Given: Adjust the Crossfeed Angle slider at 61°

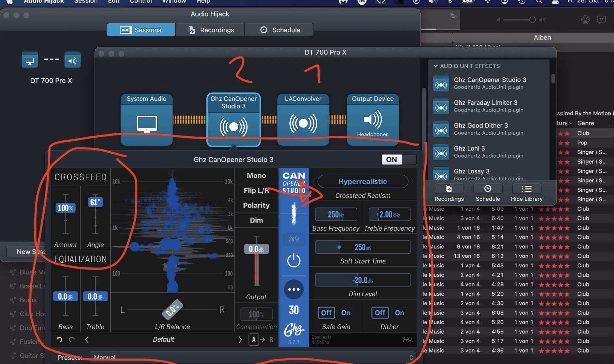Looking at the screenshot, I should 95,202.
